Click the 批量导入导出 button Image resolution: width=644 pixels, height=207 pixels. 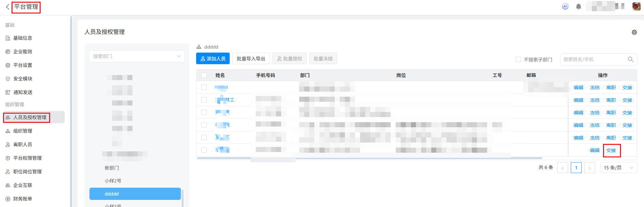251,59
